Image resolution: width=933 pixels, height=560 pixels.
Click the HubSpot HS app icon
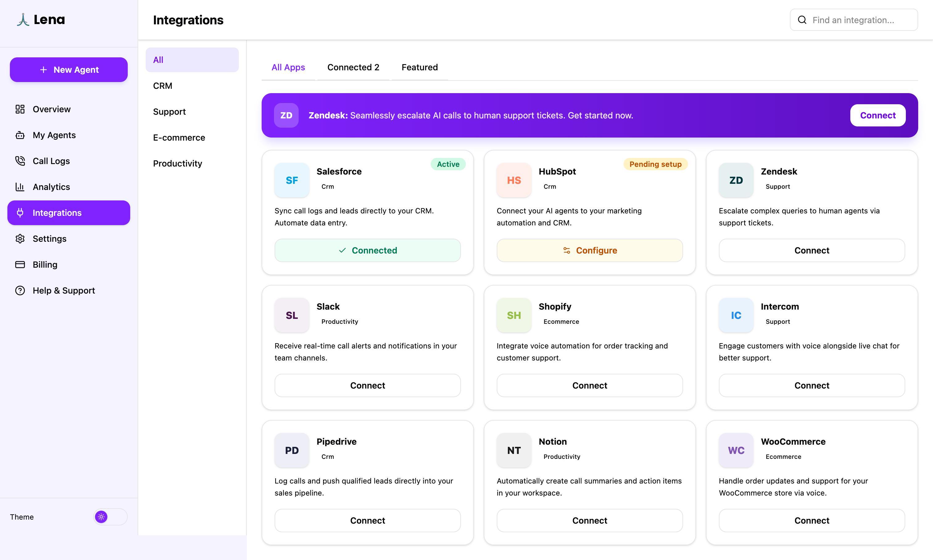point(514,180)
